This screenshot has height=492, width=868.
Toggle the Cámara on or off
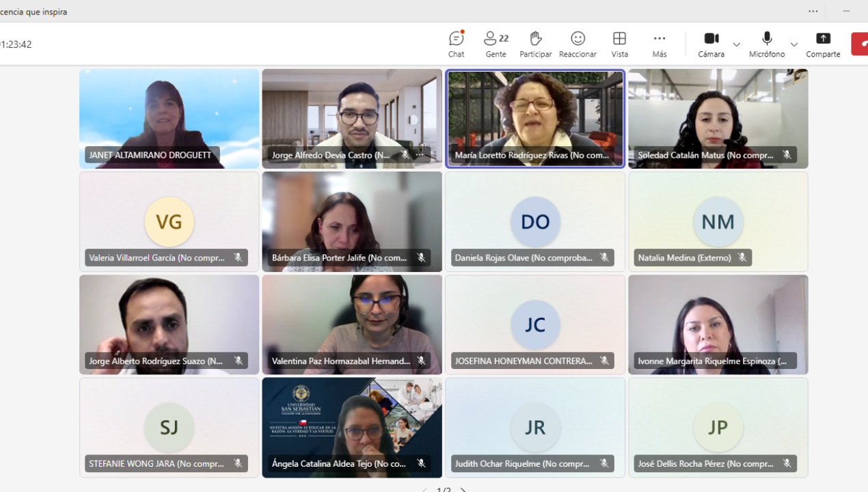point(711,44)
